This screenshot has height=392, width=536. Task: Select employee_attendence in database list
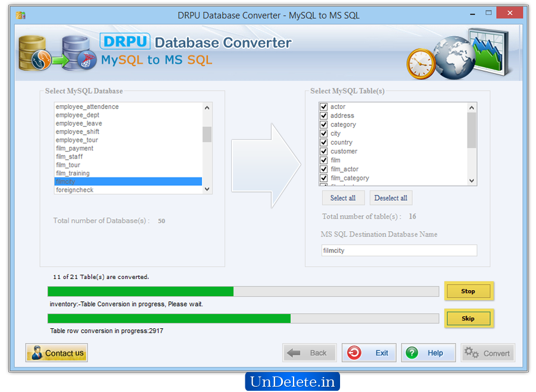coord(128,107)
